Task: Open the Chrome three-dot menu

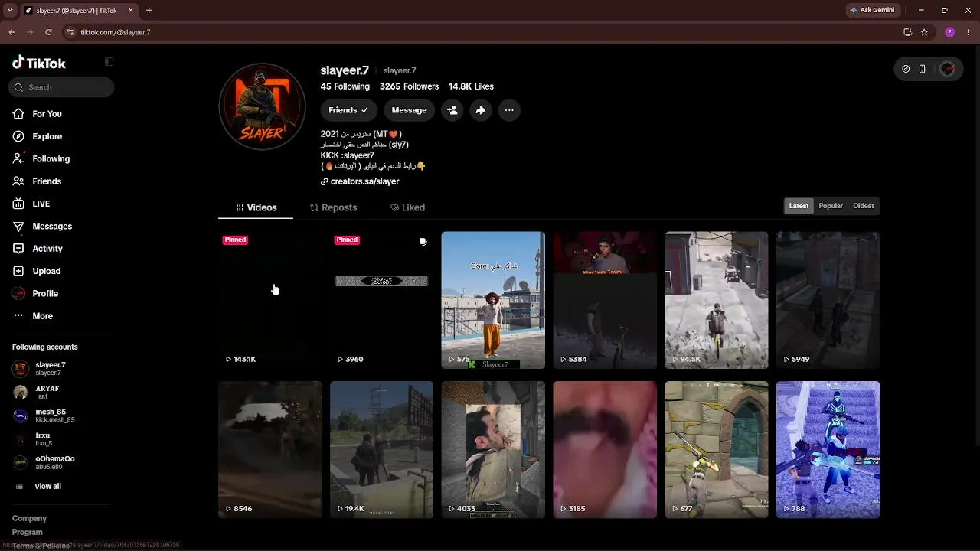Action: [968, 32]
